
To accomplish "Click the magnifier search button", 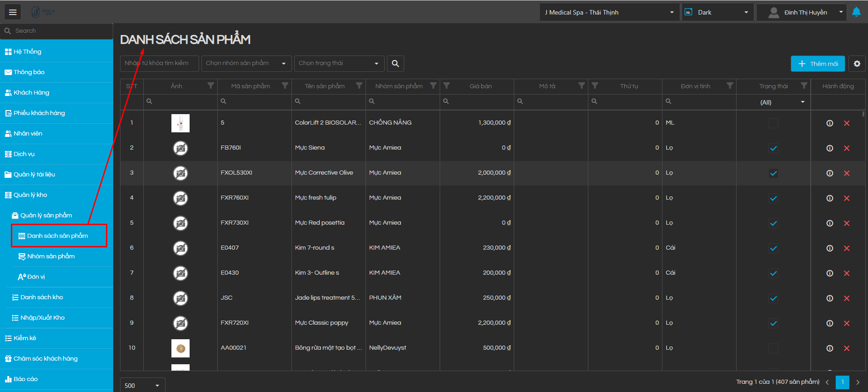I will click(395, 64).
